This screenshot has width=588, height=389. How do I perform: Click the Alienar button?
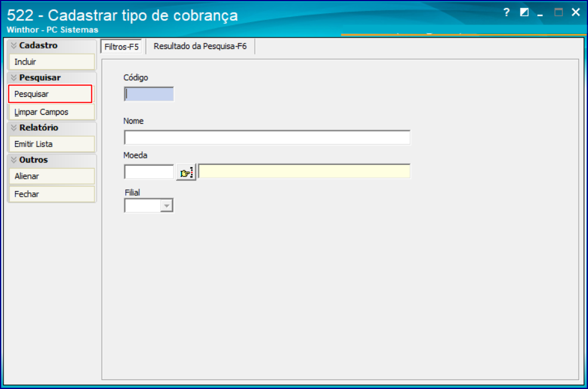tap(52, 176)
